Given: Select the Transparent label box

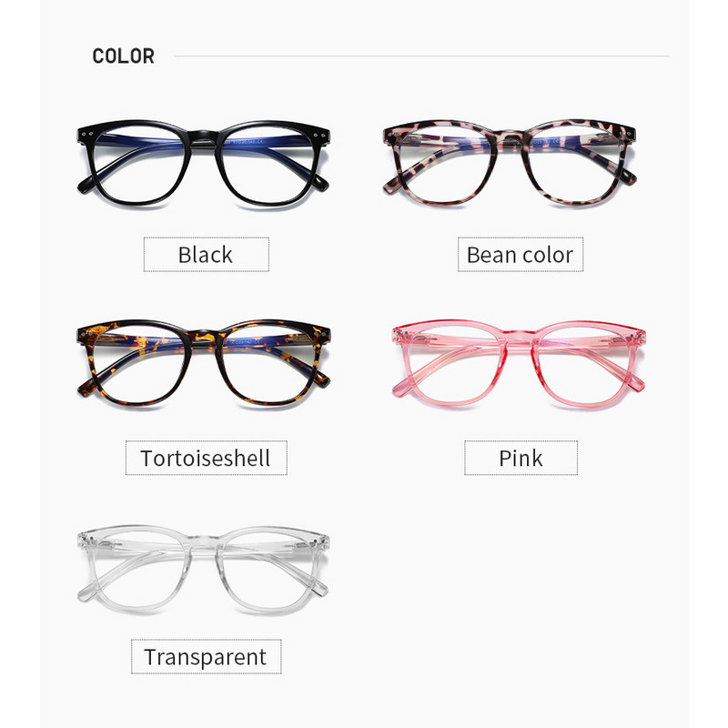Looking at the screenshot, I should coord(207,656).
